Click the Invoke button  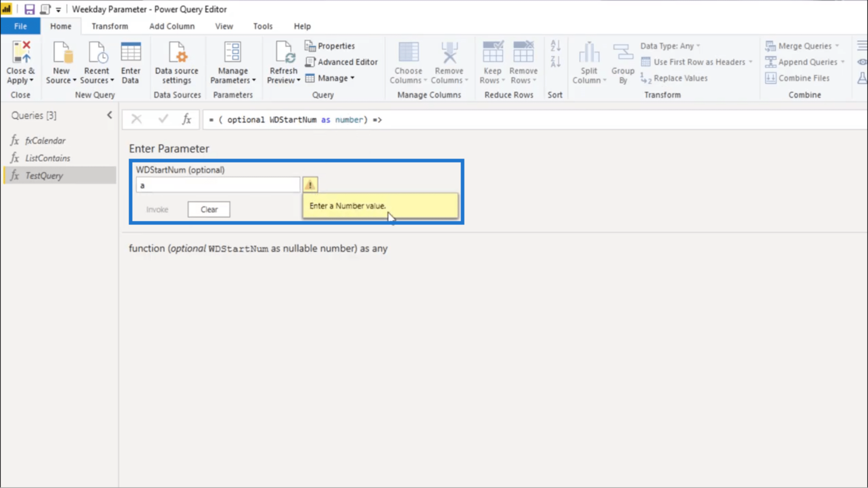(x=157, y=209)
